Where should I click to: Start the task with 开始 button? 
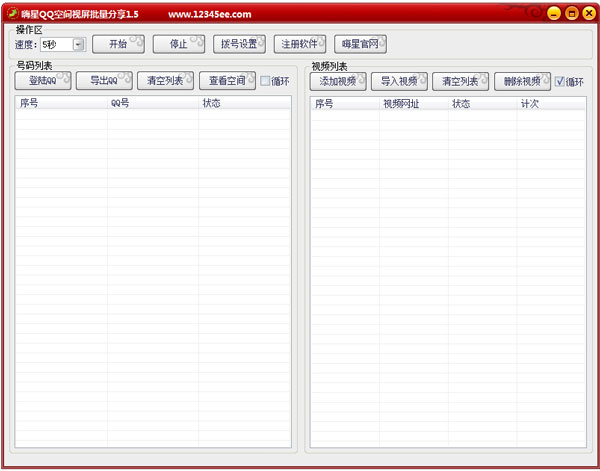click(x=118, y=44)
